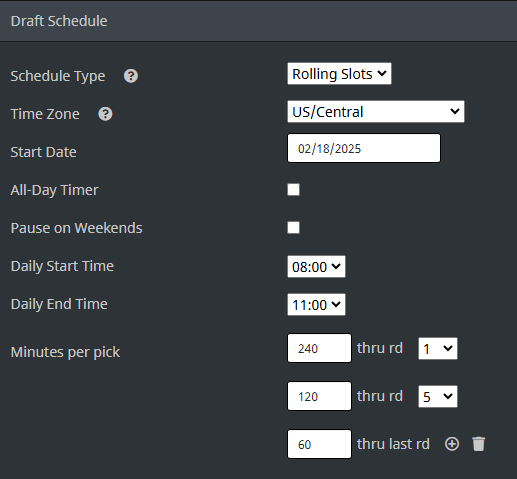The height and width of the screenshot is (479, 517).
Task: Open the Daily Start Time 08:00 dropdown
Action: [x=316, y=266]
